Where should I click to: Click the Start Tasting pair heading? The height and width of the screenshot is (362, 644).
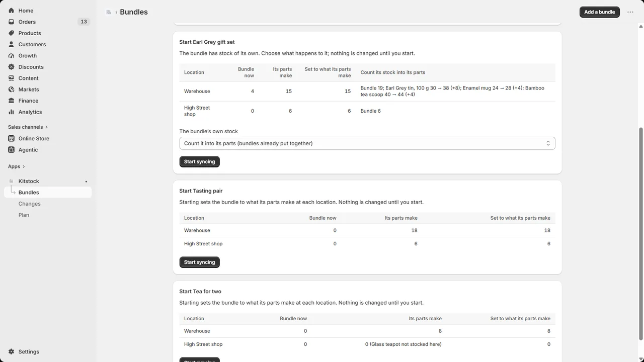(201, 191)
